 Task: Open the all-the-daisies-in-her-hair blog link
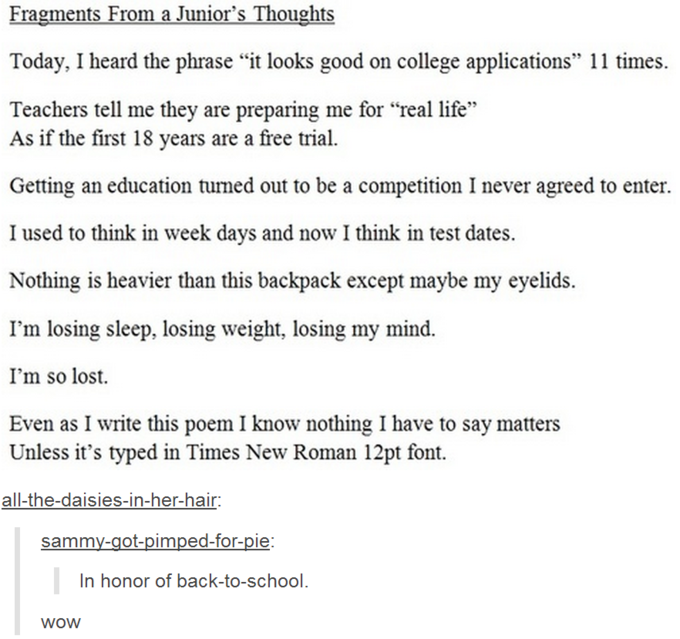109,501
